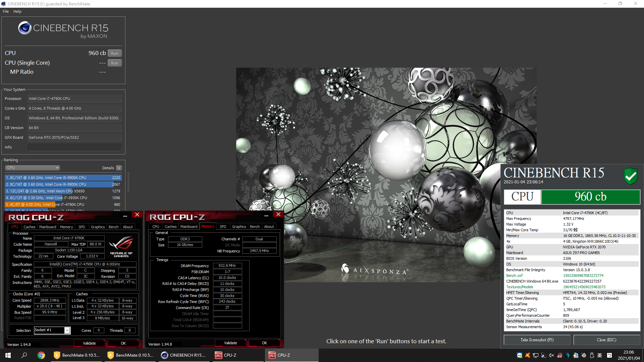
Task: Select ranking row 4 i7-3930K
Action: click(x=63, y=198)
